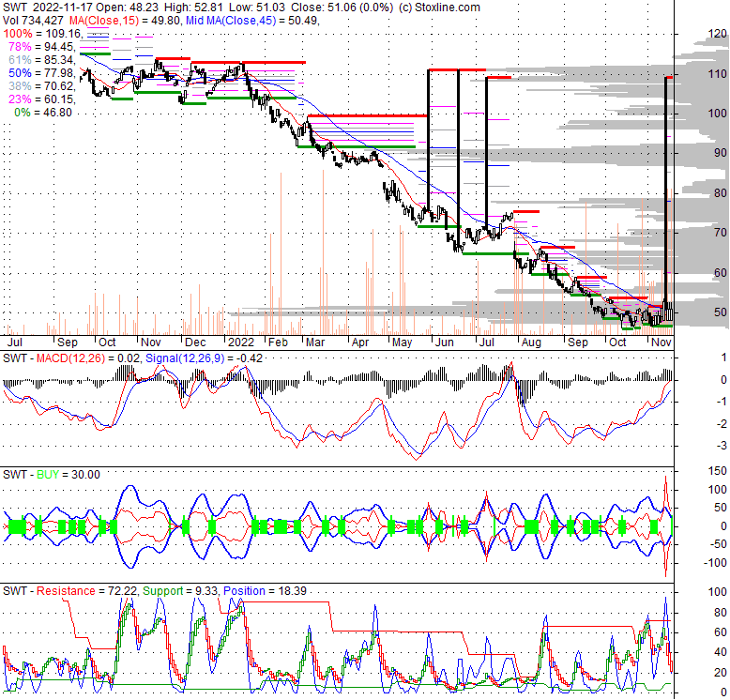This screenshot has height=700, width=730.
Task: Click the 90 price axis label
Action: coord(721,153)
